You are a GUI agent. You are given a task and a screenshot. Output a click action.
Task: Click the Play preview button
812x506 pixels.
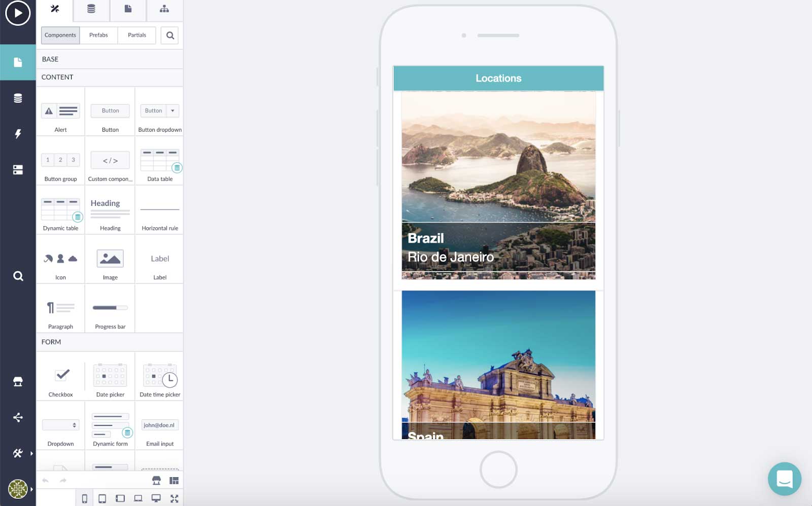tap(18, 13)
